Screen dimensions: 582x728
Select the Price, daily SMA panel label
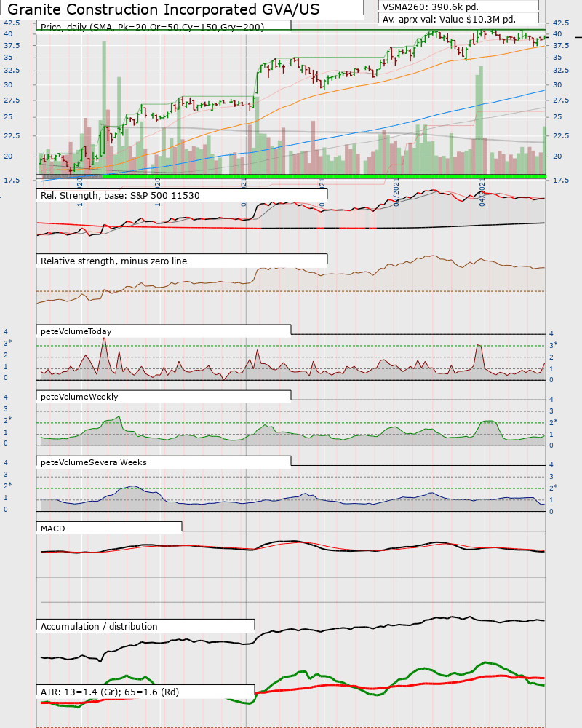[x=152, y=27]
